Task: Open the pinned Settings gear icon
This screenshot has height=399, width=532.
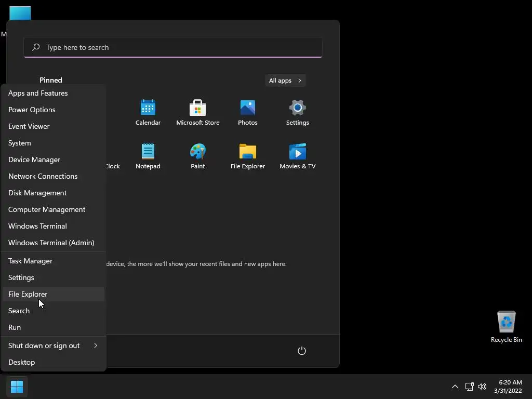Action: pyautogui.click(x=298, y=113)
